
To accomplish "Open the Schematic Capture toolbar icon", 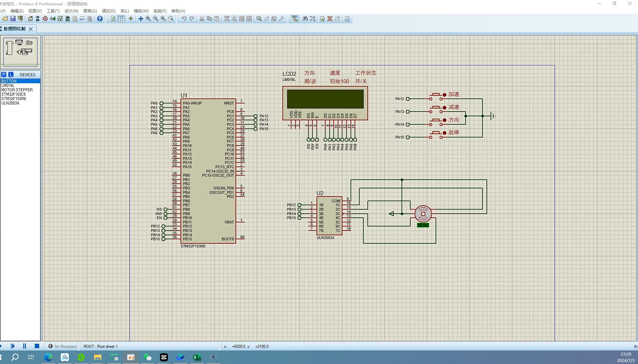I will point(38,19).
